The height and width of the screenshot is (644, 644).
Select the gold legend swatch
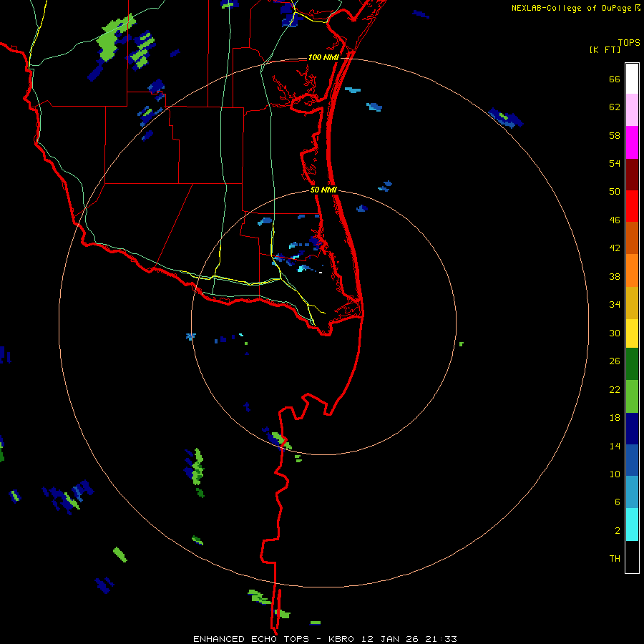pyautogui.click(x=632, y=303)
